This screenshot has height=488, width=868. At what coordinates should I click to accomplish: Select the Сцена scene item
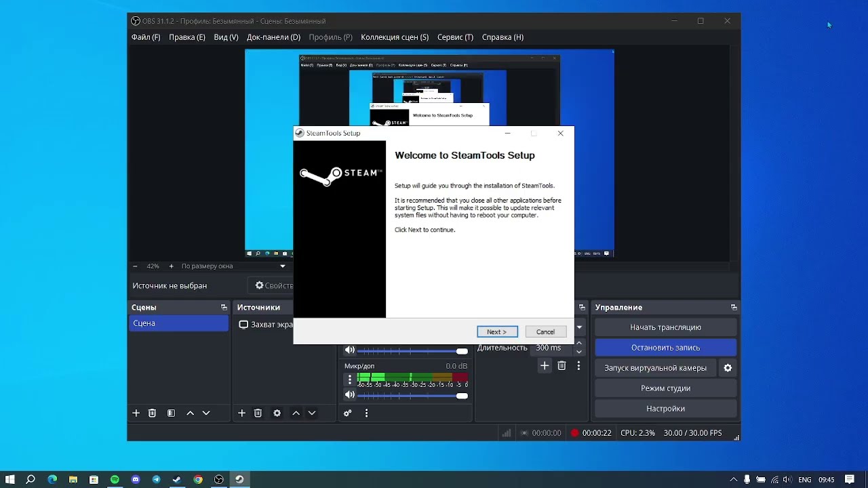179,323
